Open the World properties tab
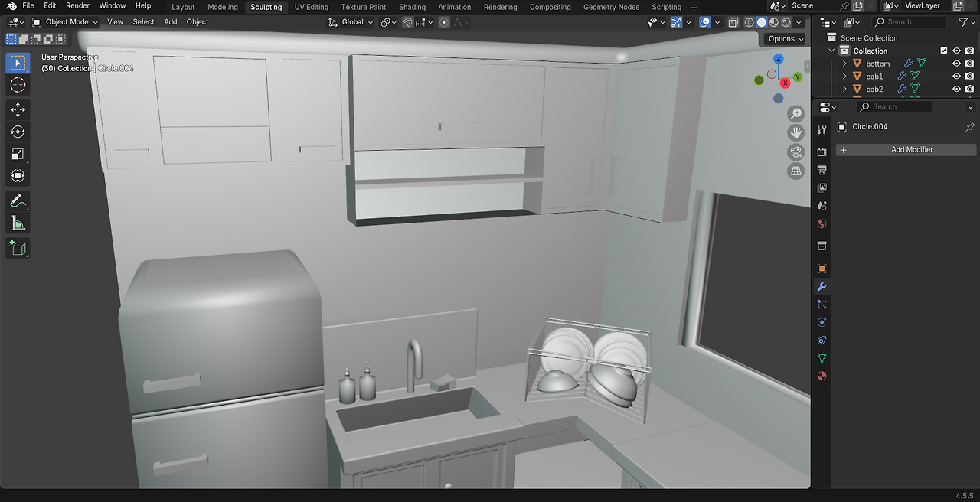Image resolution: width=980 pixels, height=502 pixels. tap(822, 223)
